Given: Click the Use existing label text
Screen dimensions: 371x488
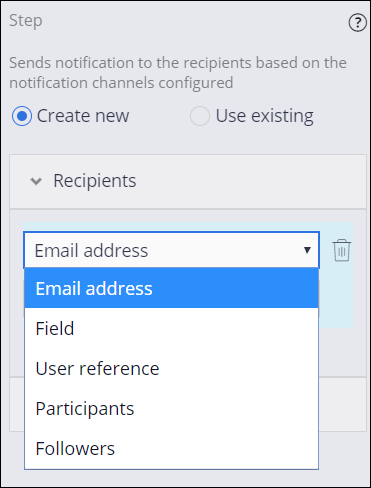Looking at the screenshot, I should (264, 117).
